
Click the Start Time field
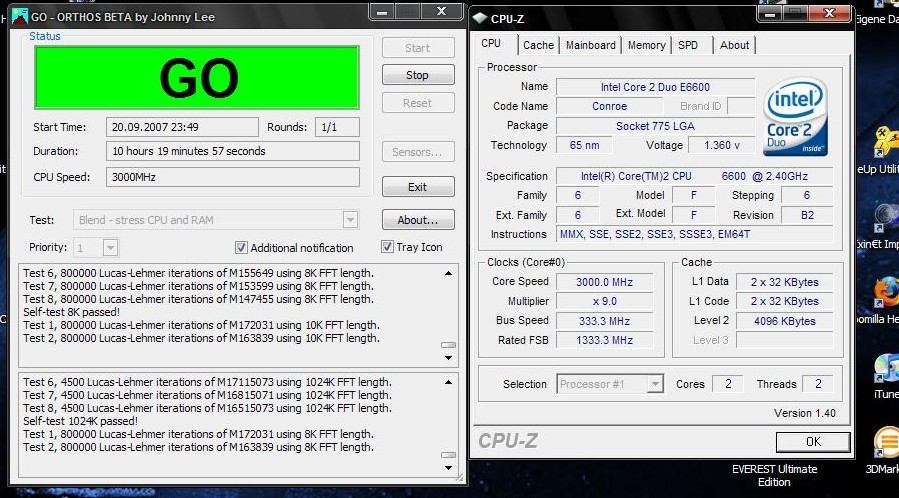tap(182, 127)
